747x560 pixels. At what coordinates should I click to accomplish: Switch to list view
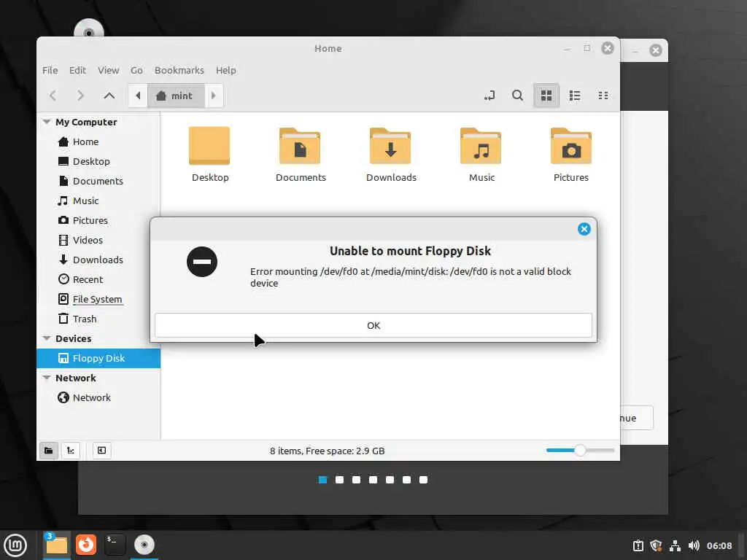coord(575,96)
